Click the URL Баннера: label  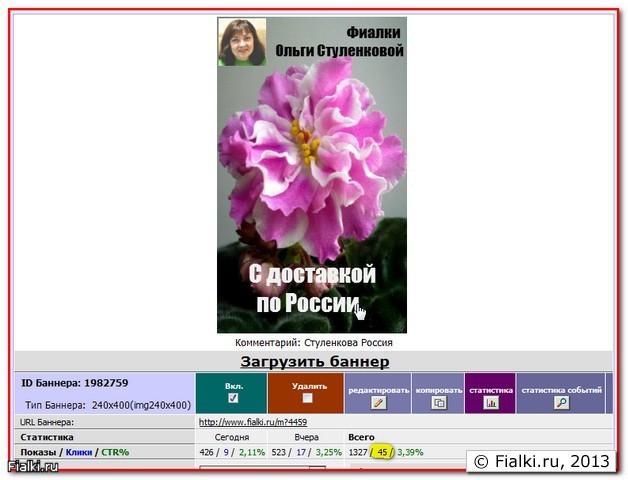click(47, 422)
